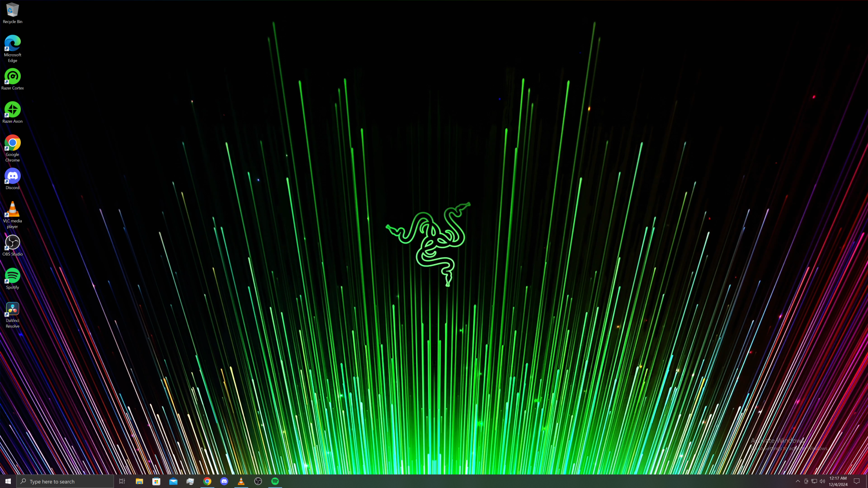Viewport: 868px width, 488px height.
Task: Select the VLC media player desktop shortcut
Action: pyautogui.click(x=13, y=215)
